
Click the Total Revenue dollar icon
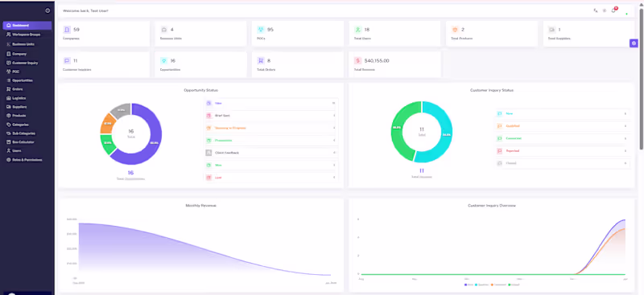357,61
